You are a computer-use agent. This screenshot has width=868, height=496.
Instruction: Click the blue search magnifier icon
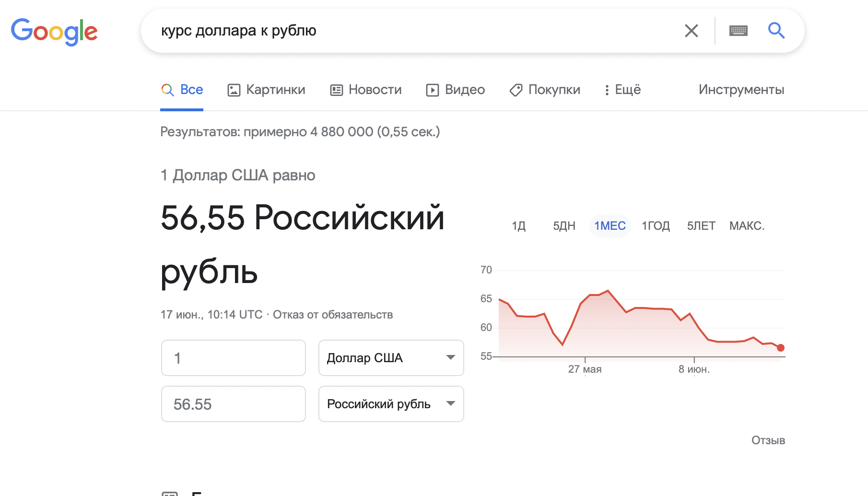coord(776,31)
